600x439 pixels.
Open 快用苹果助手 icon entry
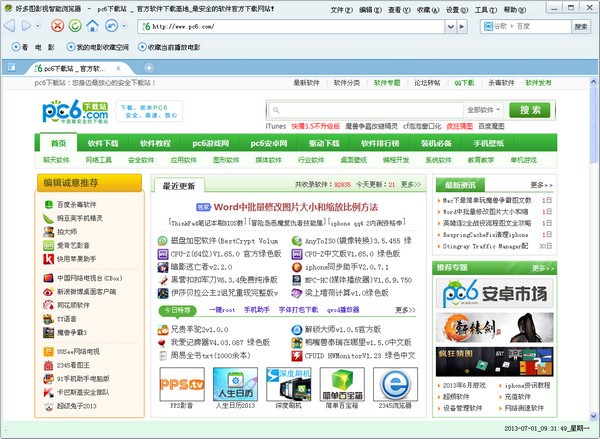pyautogui.click(x=49, y=259)
